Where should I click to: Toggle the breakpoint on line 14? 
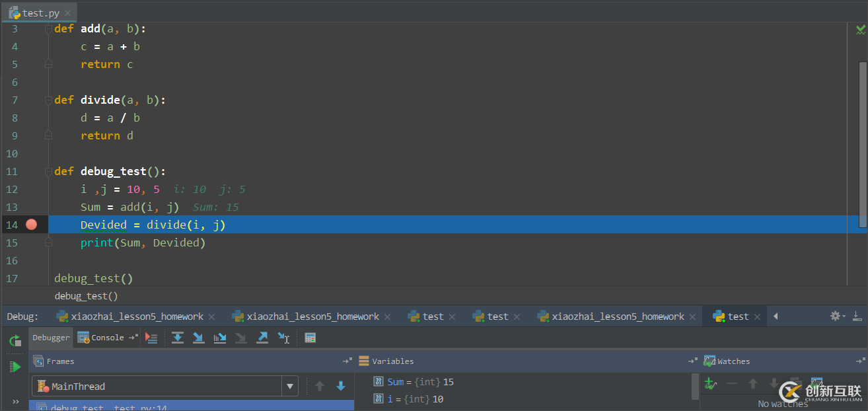point(31,225)
